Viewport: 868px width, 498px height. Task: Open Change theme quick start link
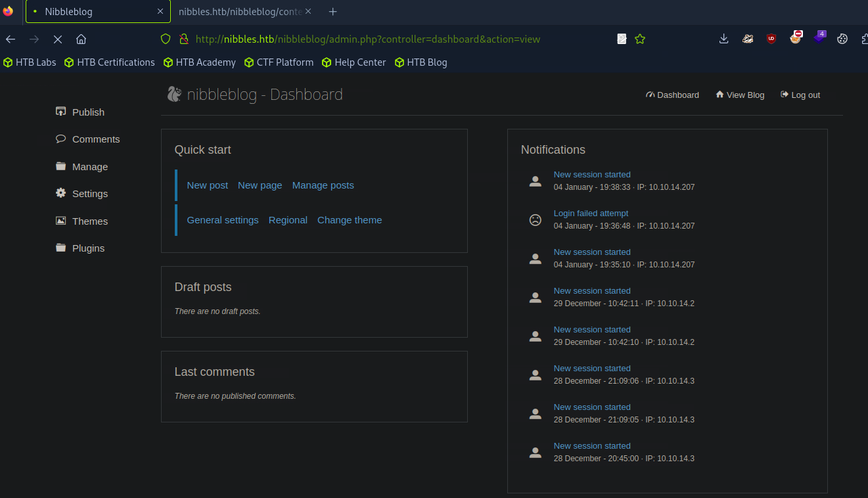(x=349, y=220)
